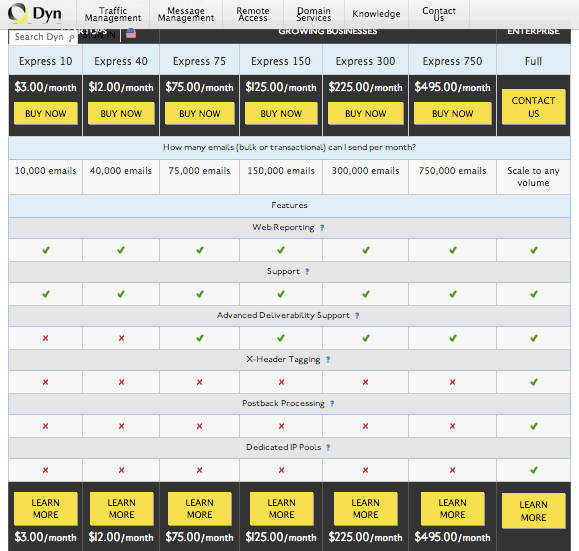This screenshot has height=551, width=579.
Task: Buy the Express 750 plan
Action: tap(452, 113)
